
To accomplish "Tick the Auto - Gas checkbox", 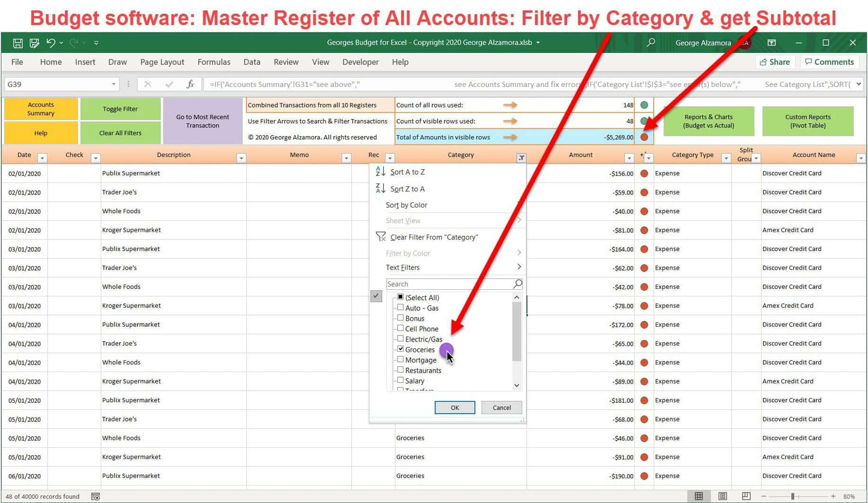I will pos(400,307).
